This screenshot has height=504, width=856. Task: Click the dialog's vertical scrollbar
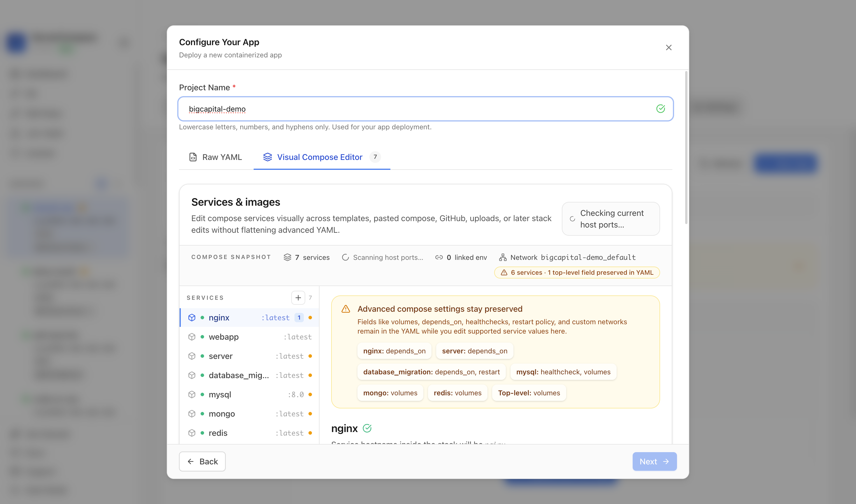tap(686, 148)
